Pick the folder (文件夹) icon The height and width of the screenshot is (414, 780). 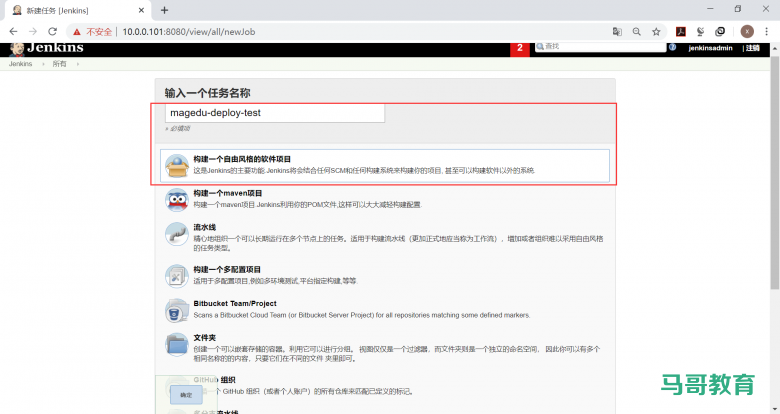tap(177, 344)
